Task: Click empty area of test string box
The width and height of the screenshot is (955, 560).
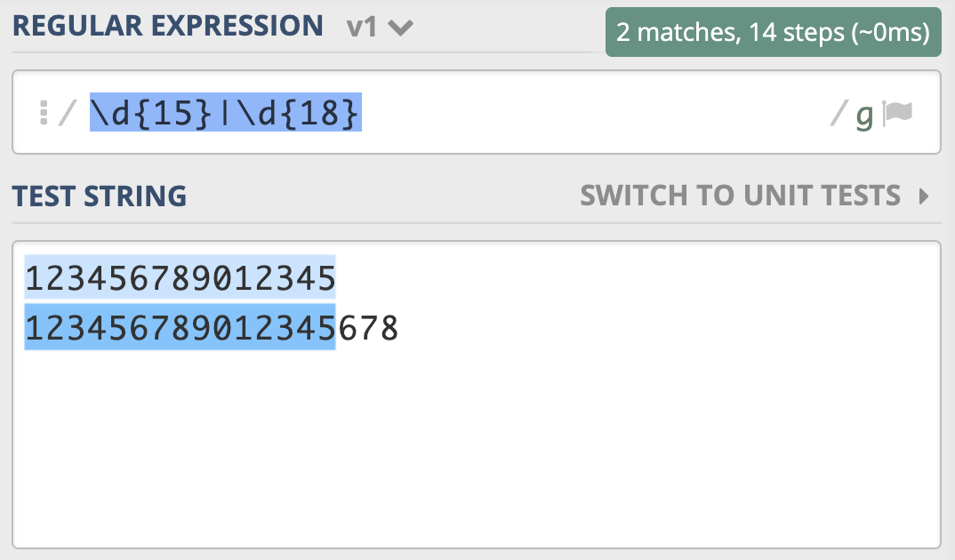Action: 477,444
